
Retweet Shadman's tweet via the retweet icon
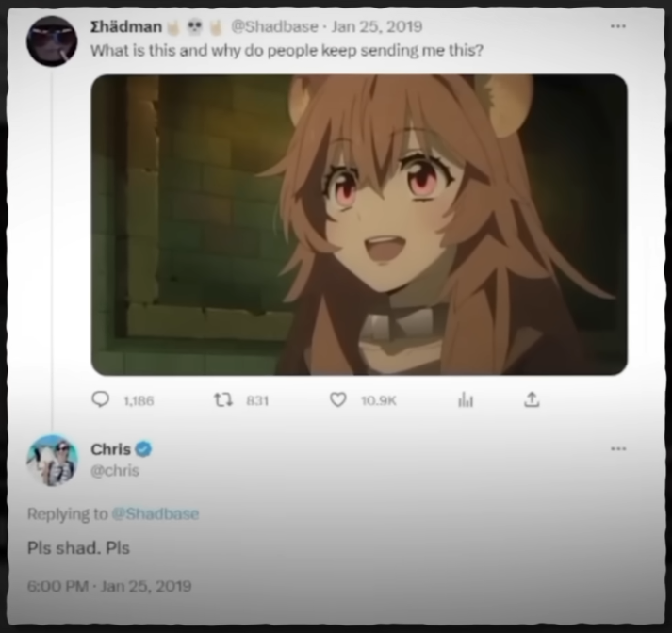(222, 400)
